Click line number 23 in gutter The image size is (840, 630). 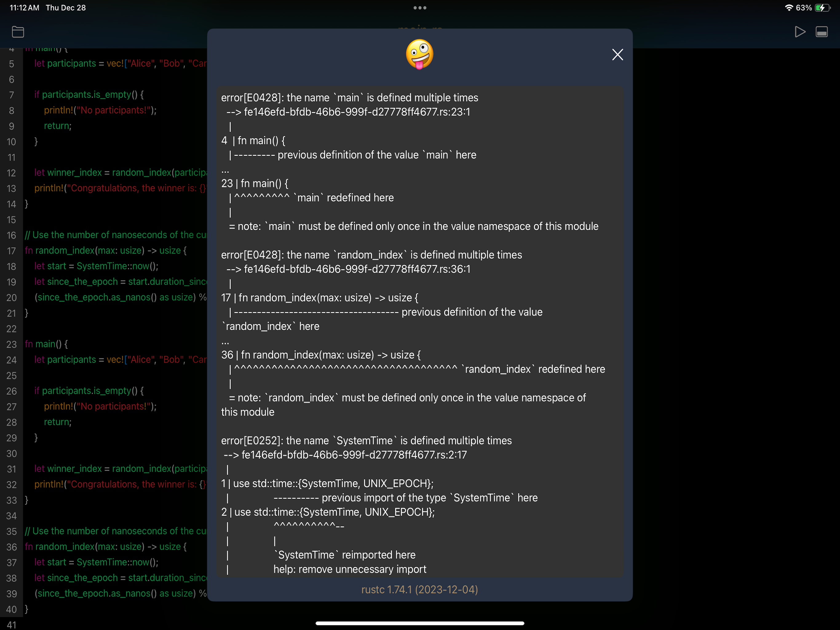click(x=11, y=344)
